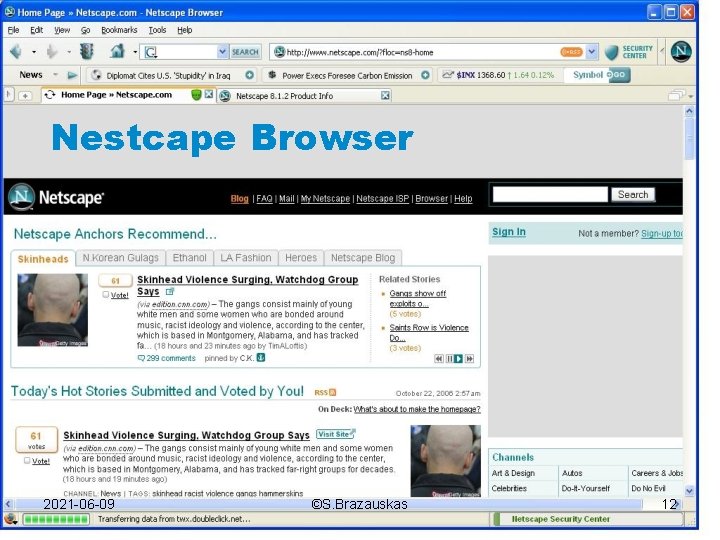Viewport: 720px width, 540px height.
Task: Open the Edit menu
Action: point(36,30)
